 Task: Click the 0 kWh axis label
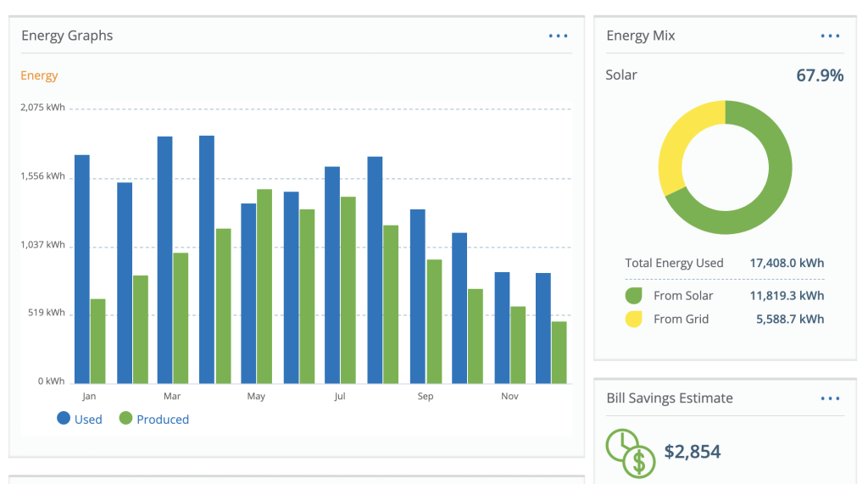(x=51, y=381)
